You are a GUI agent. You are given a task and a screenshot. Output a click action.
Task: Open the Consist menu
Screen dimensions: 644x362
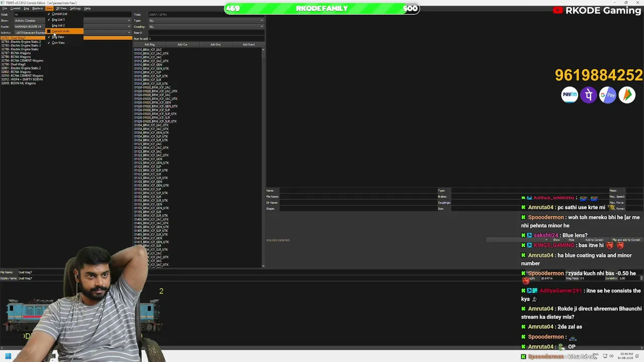[16, 9]
